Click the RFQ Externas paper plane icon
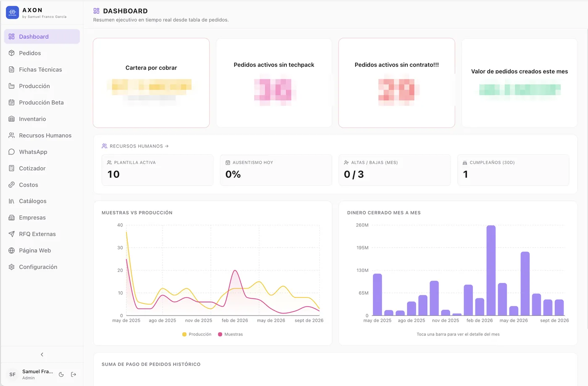This screenshot has width=588, height=386. 12,234
